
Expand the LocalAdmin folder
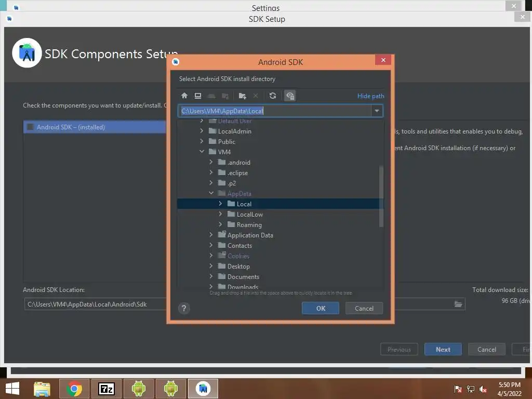[202, 131]
